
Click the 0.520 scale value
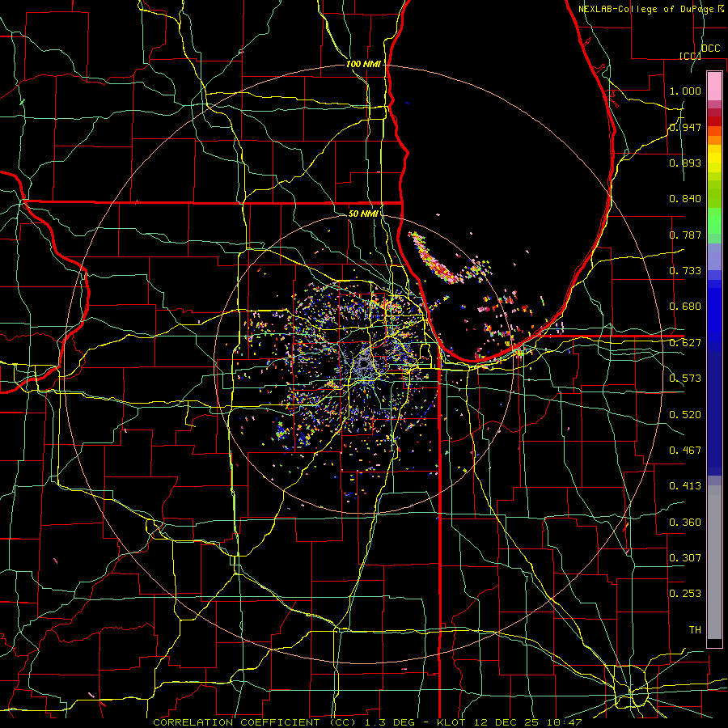pos(685,415)
